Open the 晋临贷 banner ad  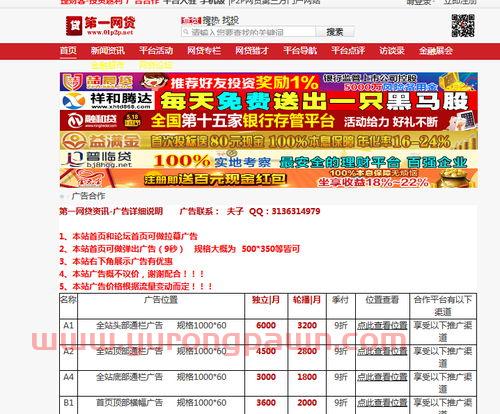(x=269, y=160)
